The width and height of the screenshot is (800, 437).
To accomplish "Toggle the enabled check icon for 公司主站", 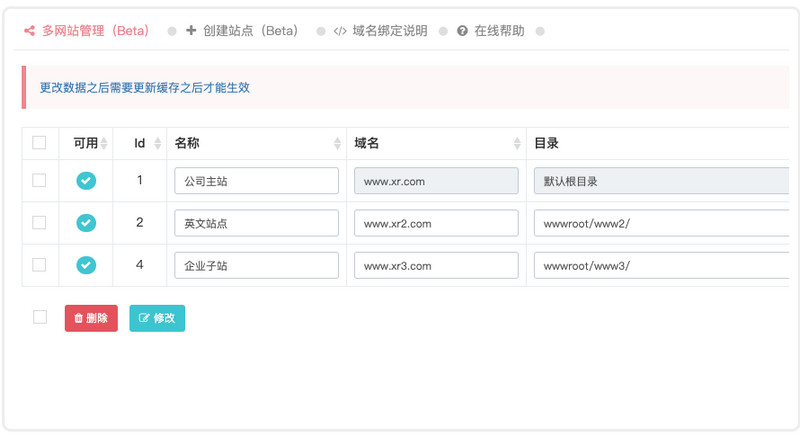I will tap(86, 181).
